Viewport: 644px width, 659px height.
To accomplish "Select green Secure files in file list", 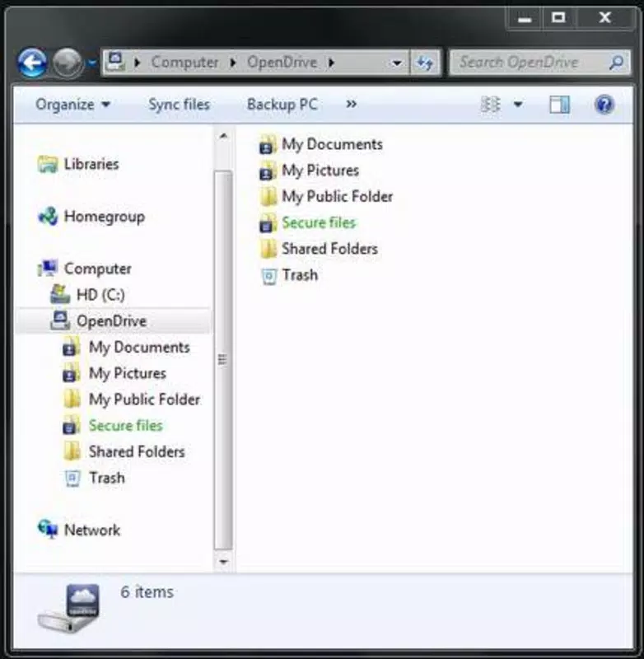I will click(319, 222).
